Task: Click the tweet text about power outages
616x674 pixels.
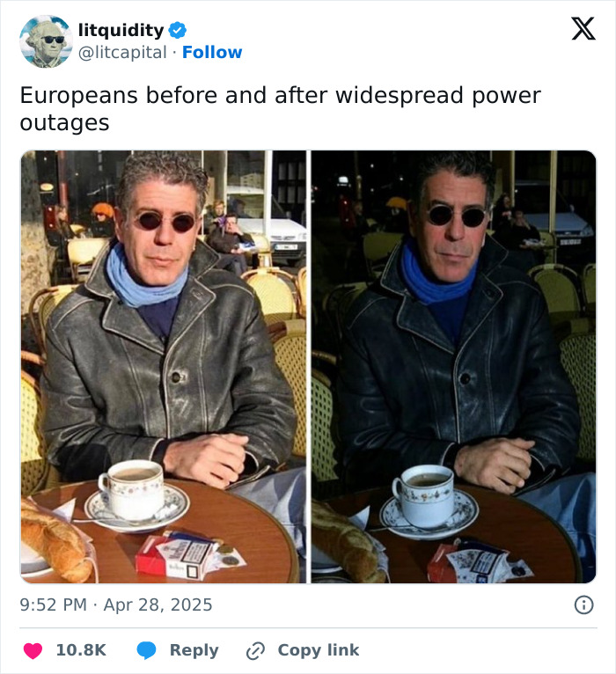Action: coord(280,109)
